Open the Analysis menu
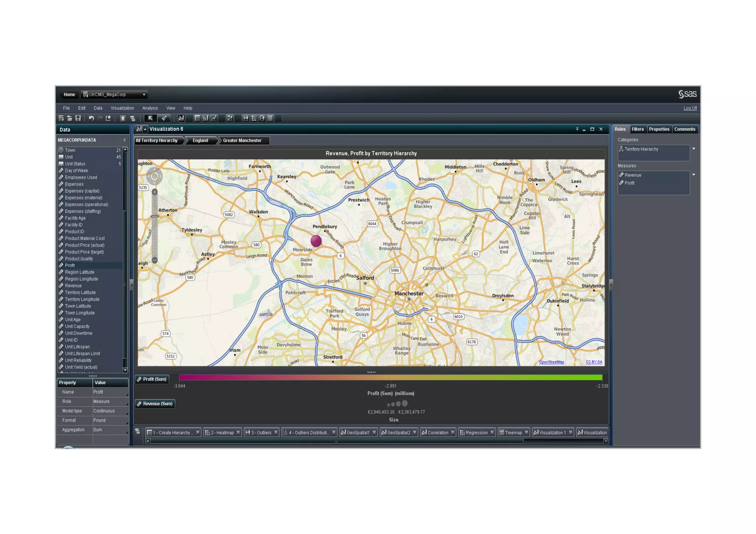The height and width of the screenshot is (534, 756). click(150, 108)
